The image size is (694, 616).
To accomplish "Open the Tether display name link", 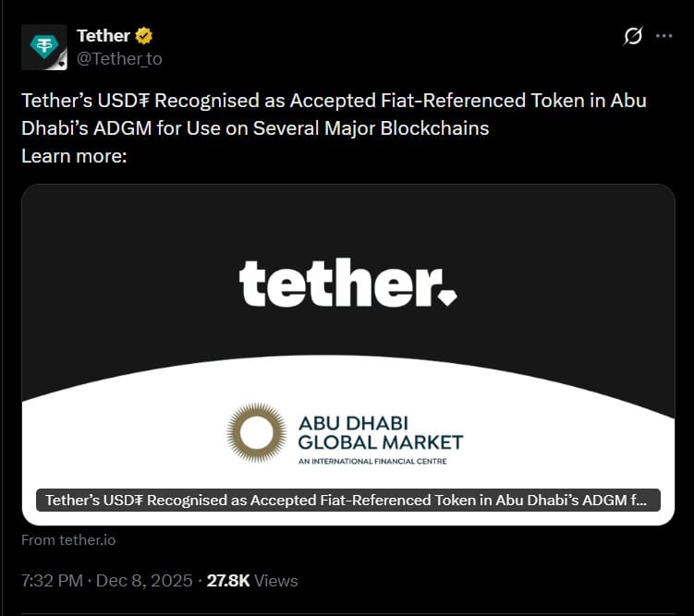I will pos(103,36).
